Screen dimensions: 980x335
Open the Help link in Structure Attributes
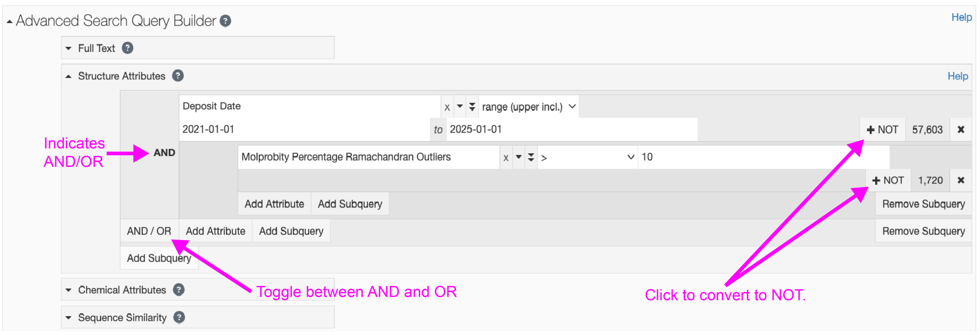(957, 76)
